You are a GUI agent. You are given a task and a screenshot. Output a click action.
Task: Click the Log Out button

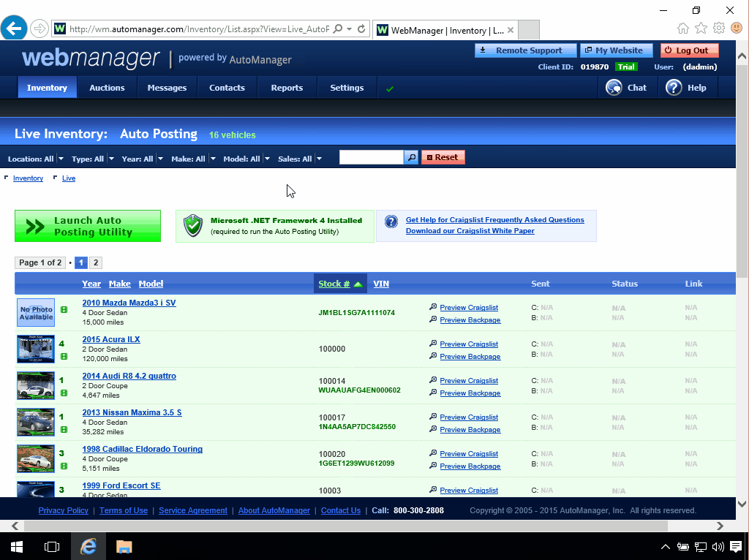tap(689, 50)
